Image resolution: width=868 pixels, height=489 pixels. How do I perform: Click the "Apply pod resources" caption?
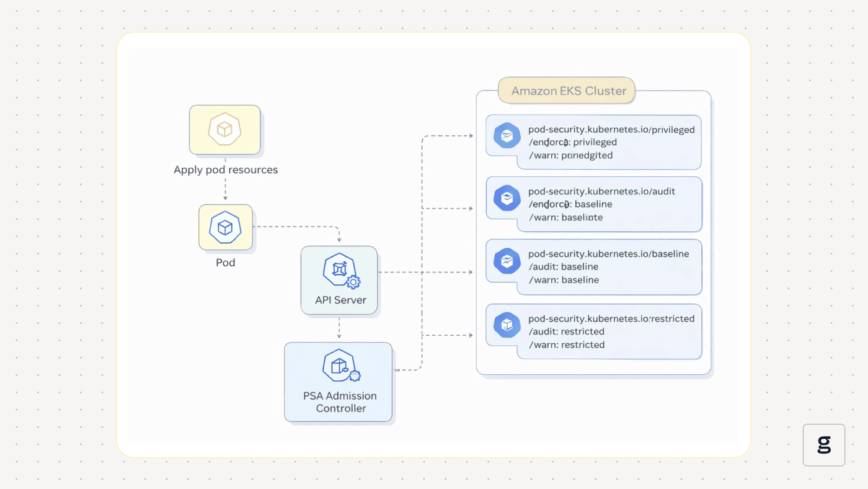coord(226,169)
